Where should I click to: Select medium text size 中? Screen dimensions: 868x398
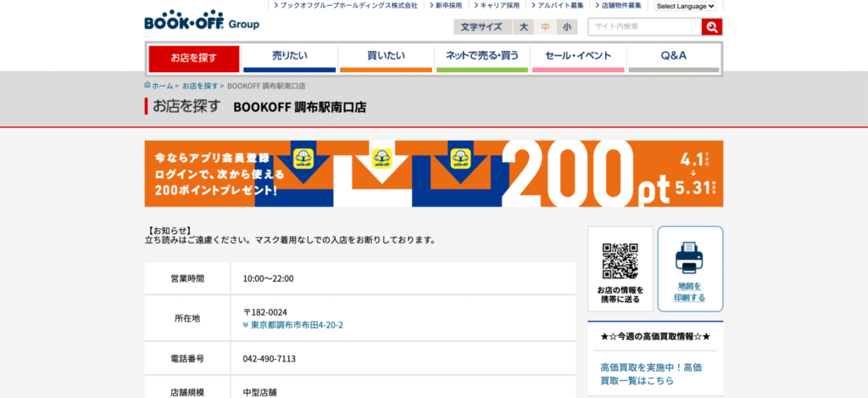click(x=545, y=26)
